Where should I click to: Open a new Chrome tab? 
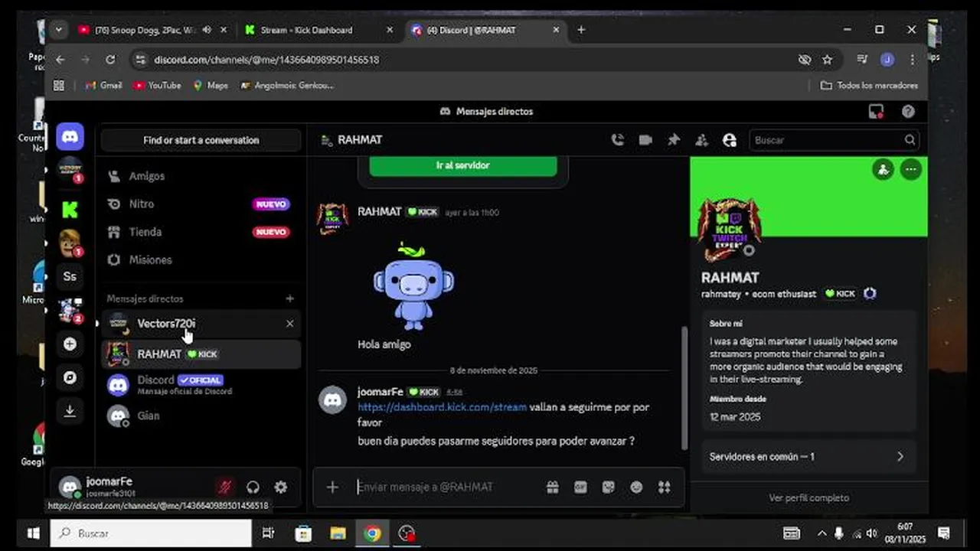coord(581,30)
